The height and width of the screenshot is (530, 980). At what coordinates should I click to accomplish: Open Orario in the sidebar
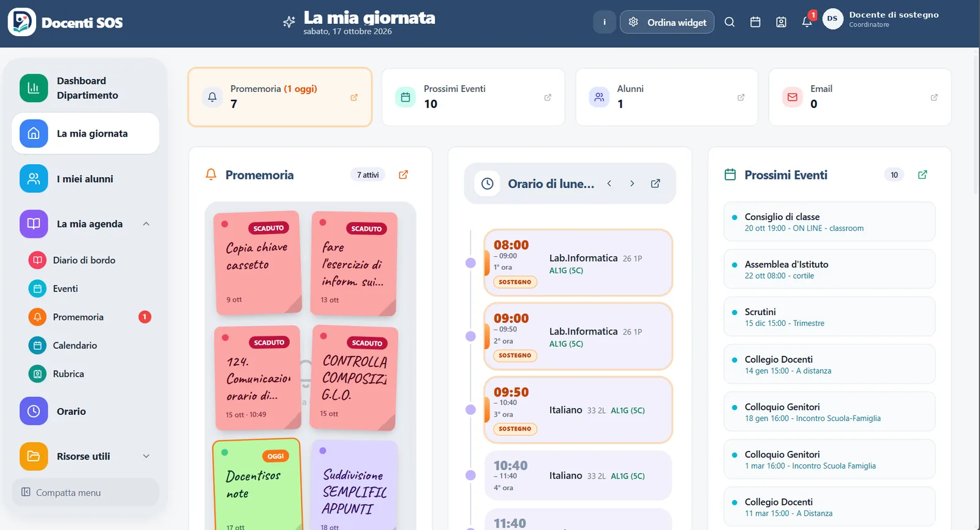point(86,411)
